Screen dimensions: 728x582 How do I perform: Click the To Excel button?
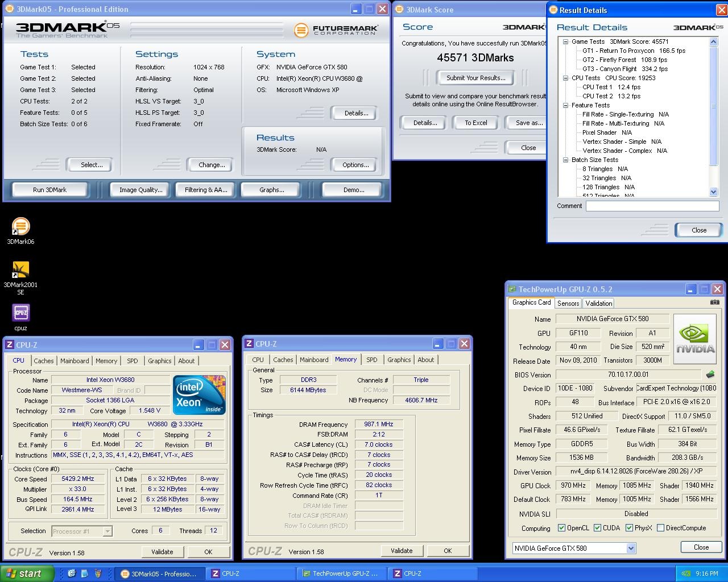476,123
